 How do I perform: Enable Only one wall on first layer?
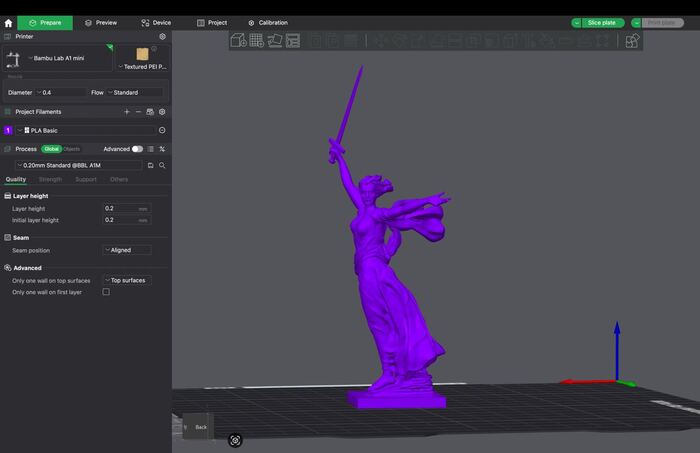106,292
